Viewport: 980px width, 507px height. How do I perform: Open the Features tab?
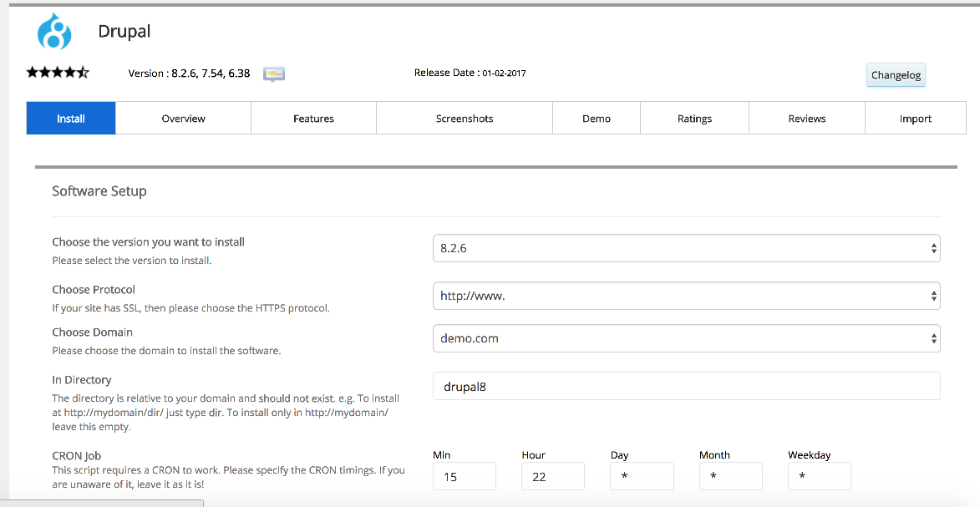313,118
